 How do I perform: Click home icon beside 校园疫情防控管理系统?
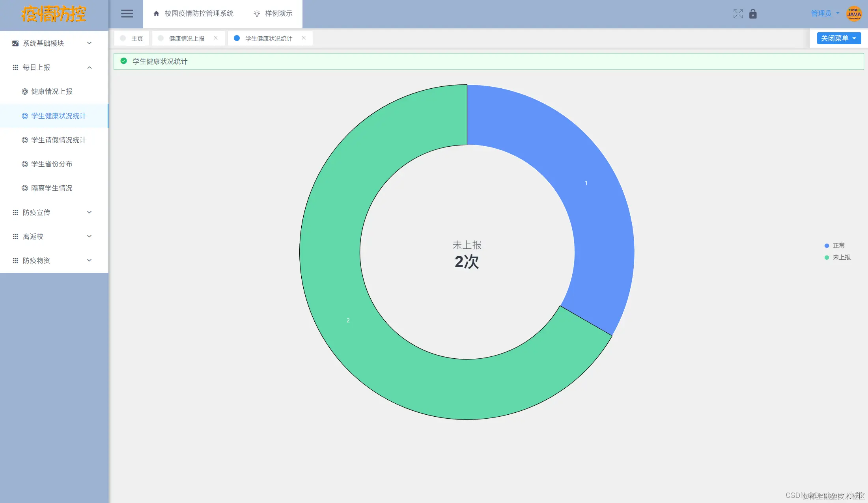(156, 14)
